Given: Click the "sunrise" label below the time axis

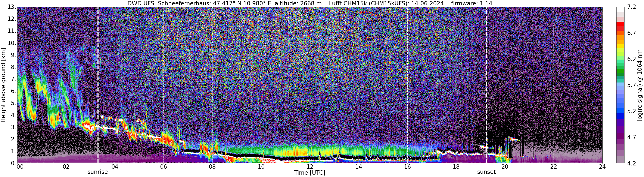Looking at the screenshot, I should click(x=98, y=172).
